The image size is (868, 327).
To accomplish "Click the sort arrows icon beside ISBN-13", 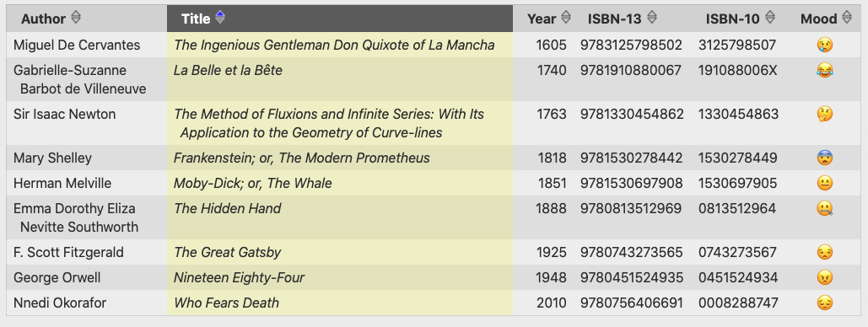I will click(652, 18).
